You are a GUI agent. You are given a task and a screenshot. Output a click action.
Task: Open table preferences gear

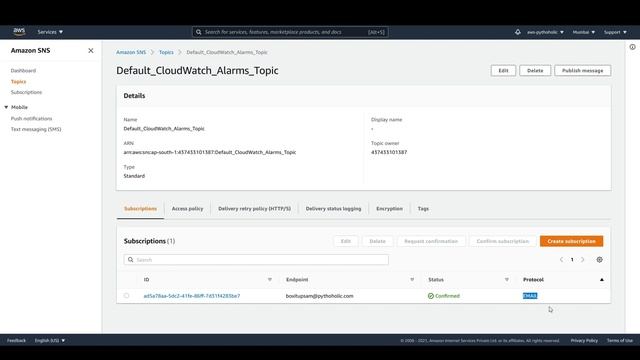pyautogui.click(x=599, y=260)
